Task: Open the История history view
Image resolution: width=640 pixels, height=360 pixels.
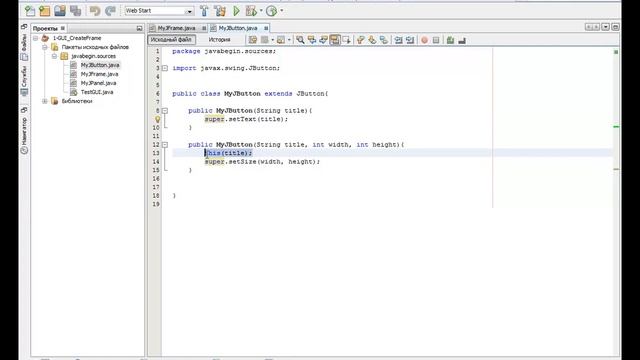Action: point(220,40)
